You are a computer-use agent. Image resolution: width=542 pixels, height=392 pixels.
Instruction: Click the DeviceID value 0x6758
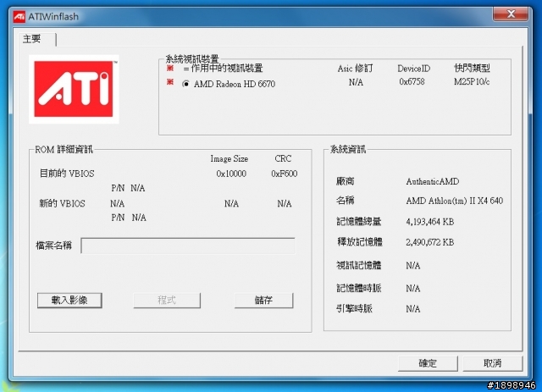pos(412,82)
